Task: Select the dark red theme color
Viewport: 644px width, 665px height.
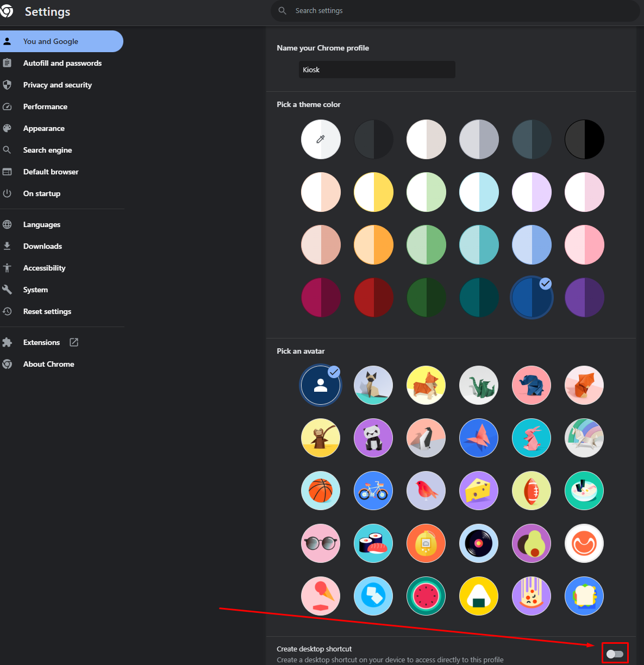Action: pos(374,298)
